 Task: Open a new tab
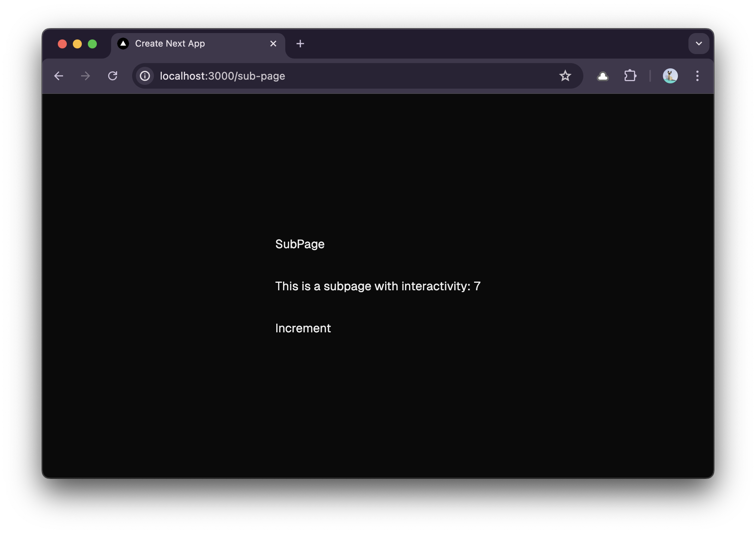pos(300,44)
